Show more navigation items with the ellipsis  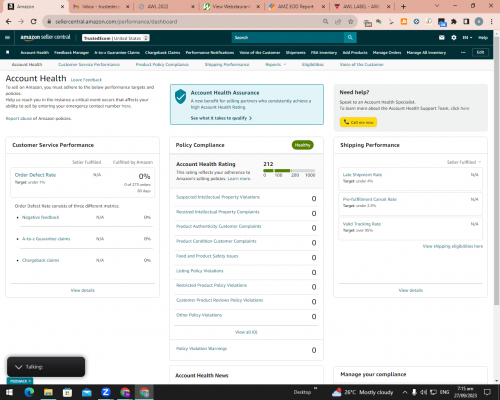coord(463,52)
